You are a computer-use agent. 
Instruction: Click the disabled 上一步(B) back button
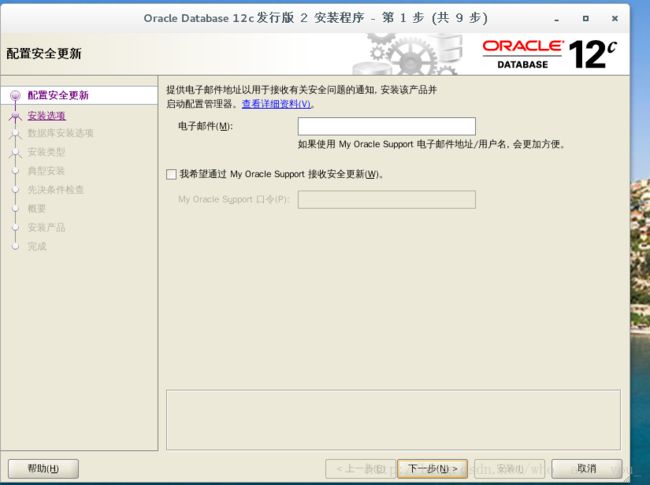click(361, 469)
